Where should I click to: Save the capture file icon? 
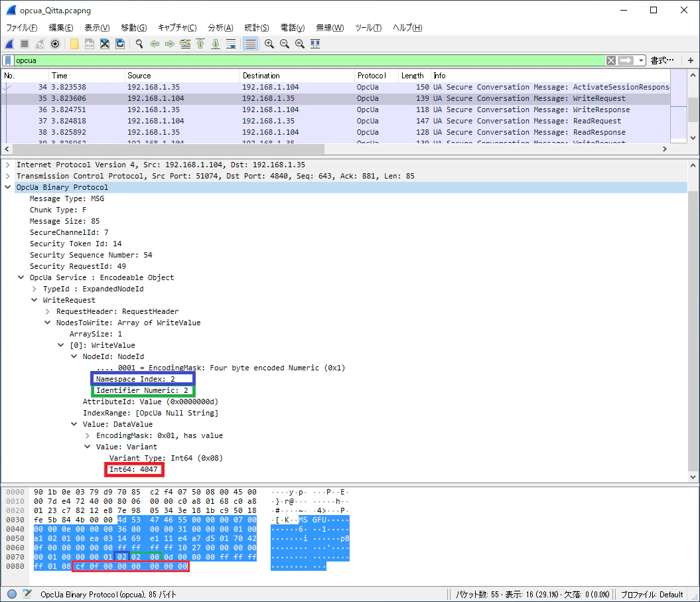[90, 44]
